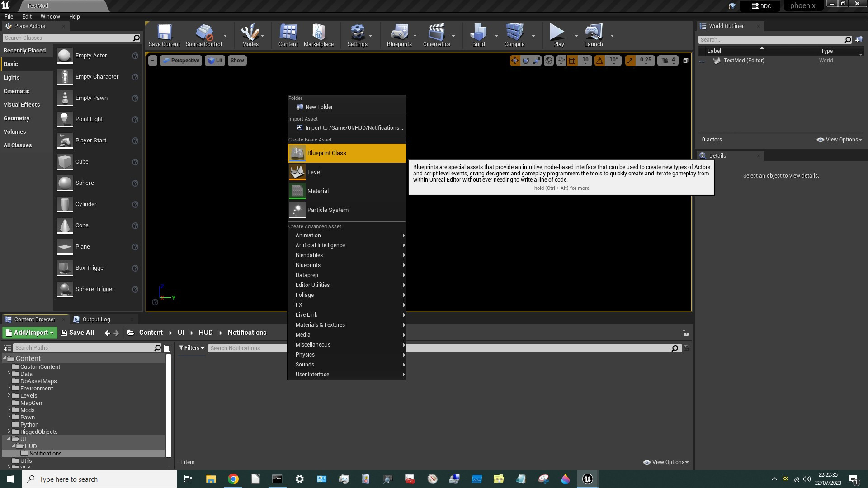The image size is (868, 488).
Task: Click Add/Import button
Action: [30, 333]
